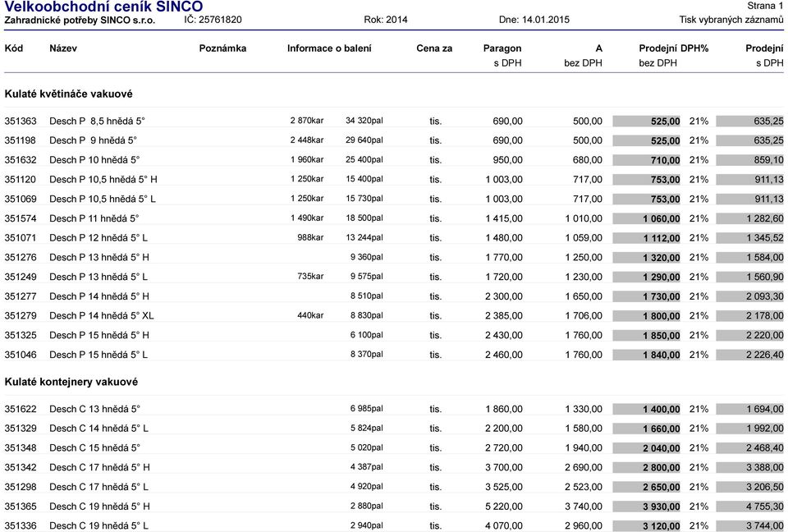
Task: Click 'Desch C 19 hnědá 5° L' name
Action: point(99,526)
